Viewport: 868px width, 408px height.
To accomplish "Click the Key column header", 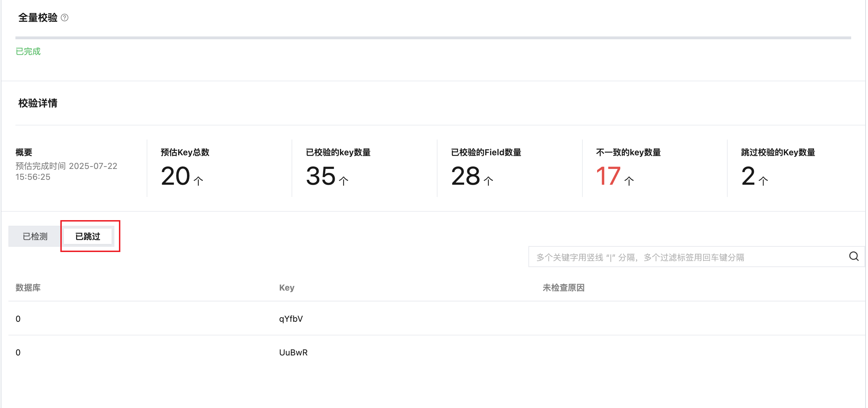I will pos(287,288).
